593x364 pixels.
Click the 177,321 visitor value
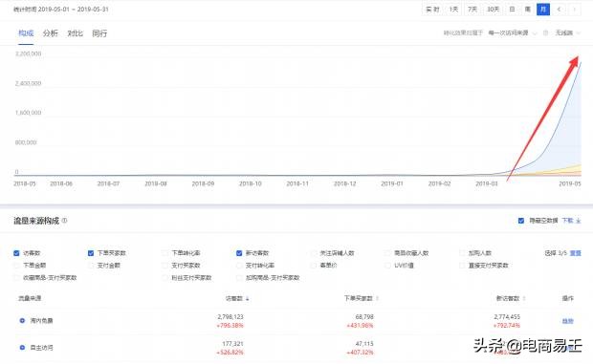(x=232, y=344)
